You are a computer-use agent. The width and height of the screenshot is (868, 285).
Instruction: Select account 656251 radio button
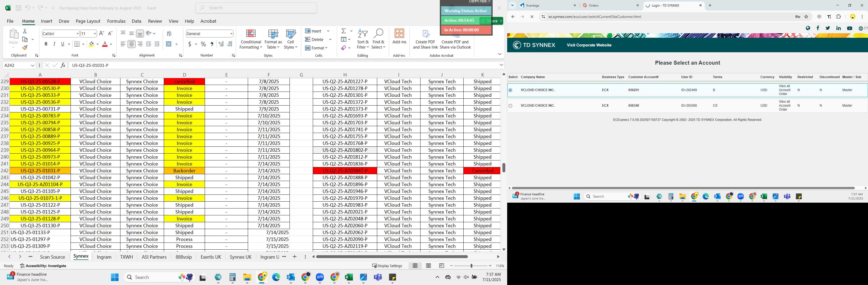click(x=510, y=90)
